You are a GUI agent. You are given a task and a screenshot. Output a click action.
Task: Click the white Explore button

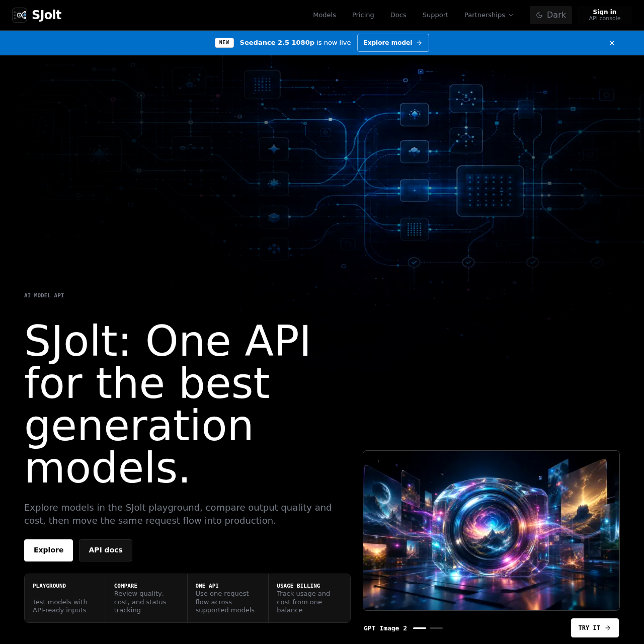(48, 550)
